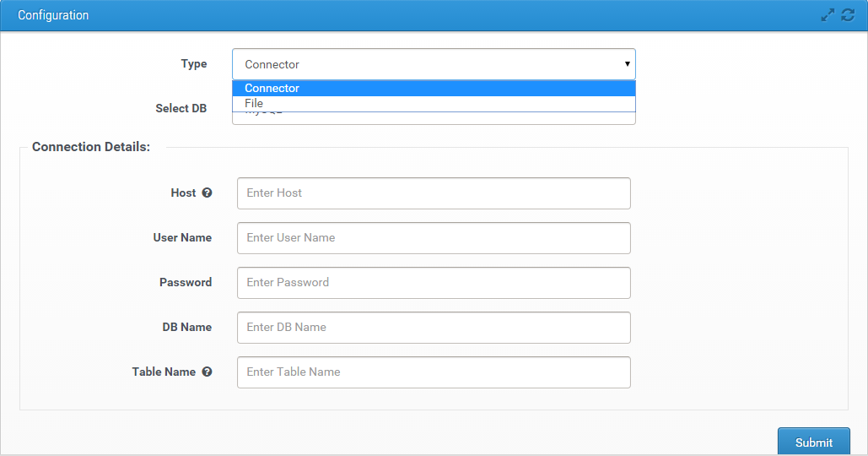Click the Connection Details heading
The height and width of the screenshot is (456, 868).
point(91,147)
